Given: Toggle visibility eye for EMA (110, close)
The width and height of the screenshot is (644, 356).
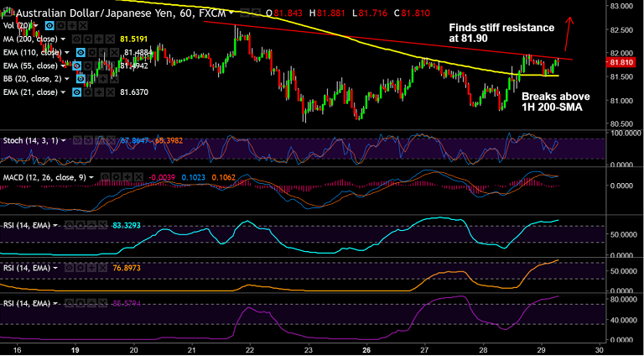Looking at the screenshot, I should pyautogui.click(x=80, y=53).
